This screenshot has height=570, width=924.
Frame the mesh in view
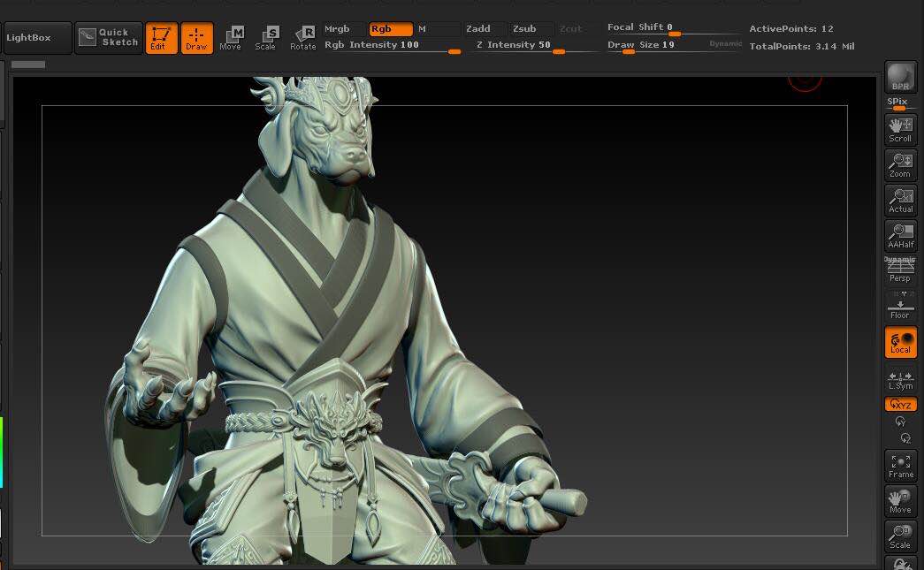point(900,466)
